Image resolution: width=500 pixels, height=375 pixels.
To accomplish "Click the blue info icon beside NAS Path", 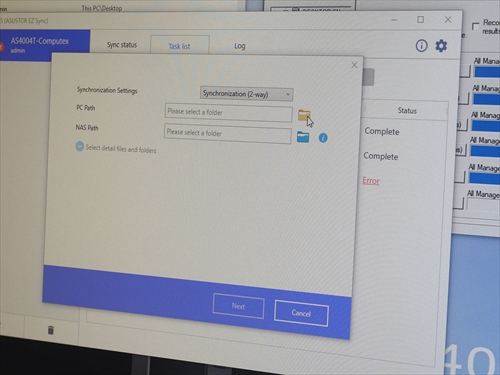I will click(x=323, y=138).
